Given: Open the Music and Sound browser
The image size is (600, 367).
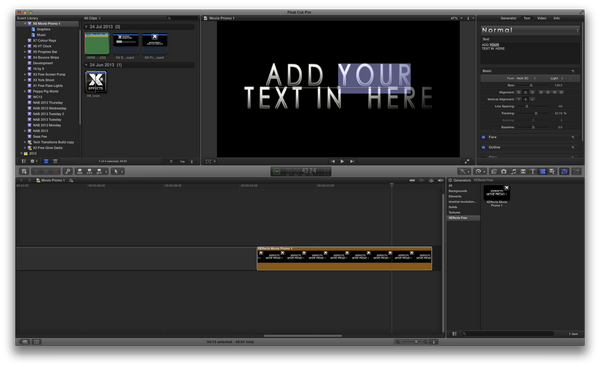Looking at the screenshot, I should tap(513, 171).
